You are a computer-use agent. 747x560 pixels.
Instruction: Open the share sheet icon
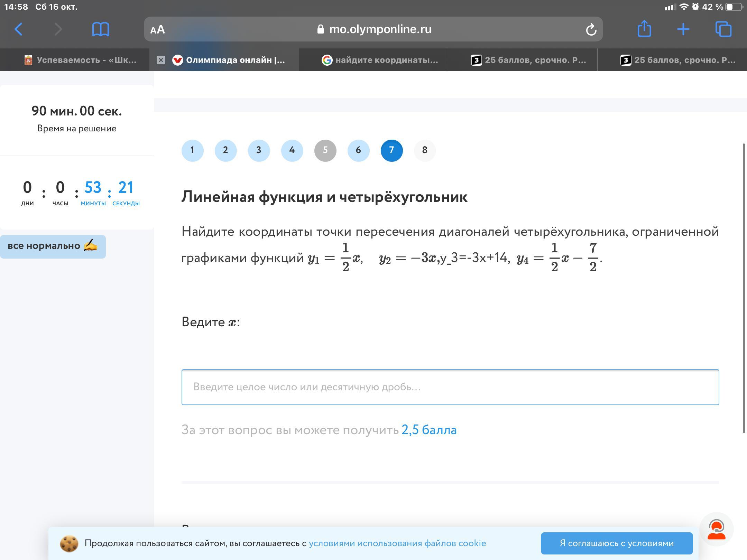(x=644, y=29)
